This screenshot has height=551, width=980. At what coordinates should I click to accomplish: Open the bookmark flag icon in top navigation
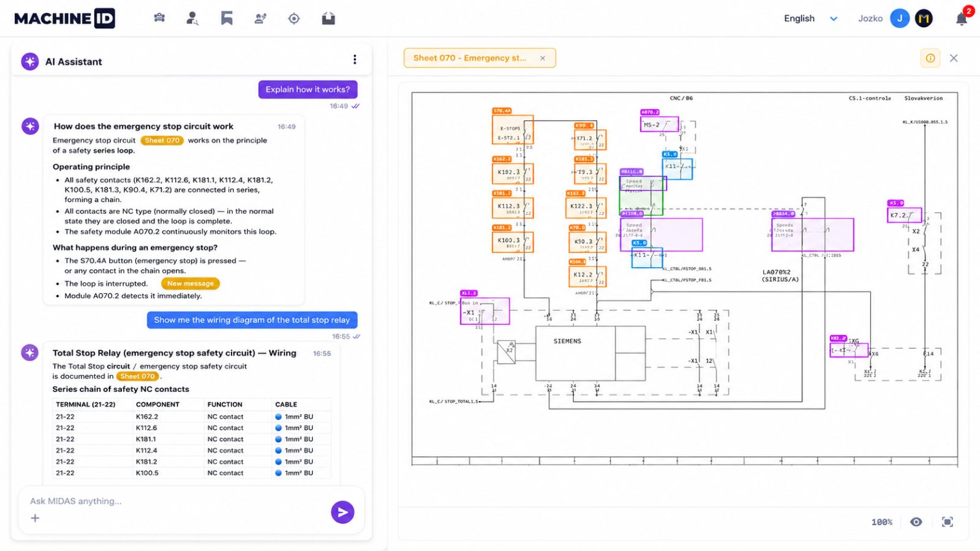227,18
